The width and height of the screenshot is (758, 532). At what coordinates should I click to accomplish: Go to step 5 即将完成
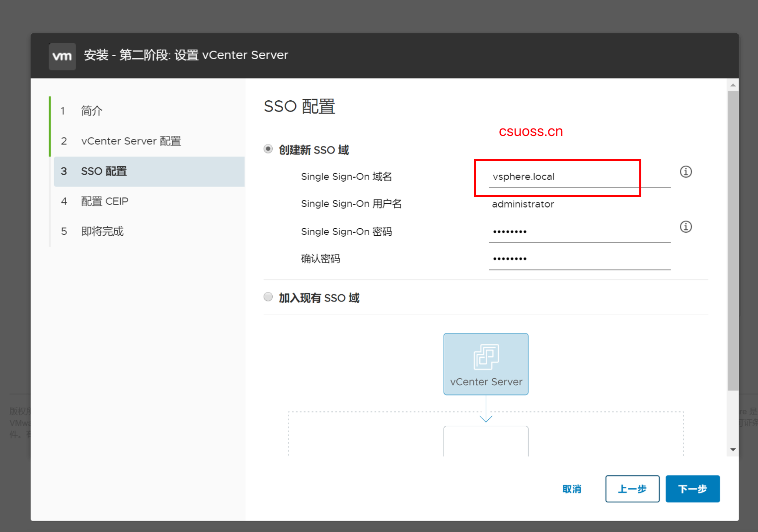[x=149, y=232]
